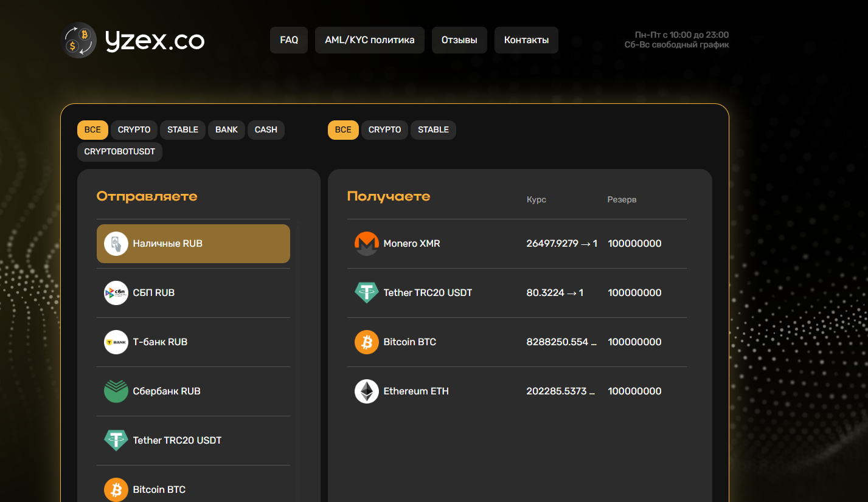This screenshot has width=868, height=502.
Task: Filter sending currencies by CRYPTO
Action: [x=134, y=130]
